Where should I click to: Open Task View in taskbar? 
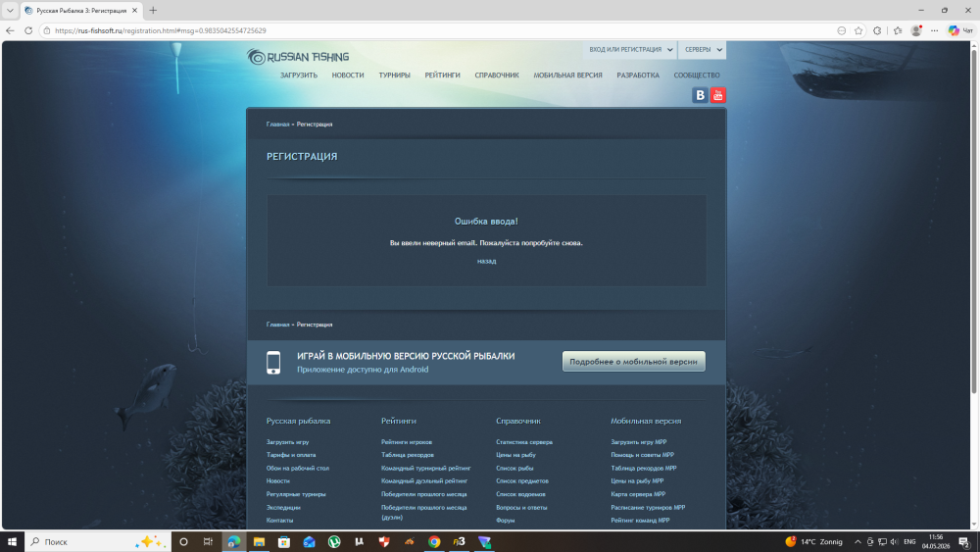[x=208, y=541]
